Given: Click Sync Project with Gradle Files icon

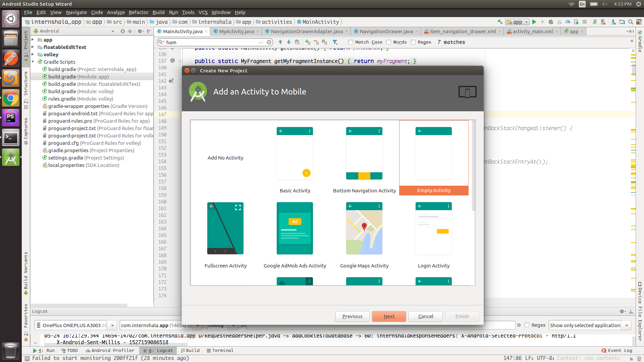Looking at the screenshot, I should pos(595,22).
